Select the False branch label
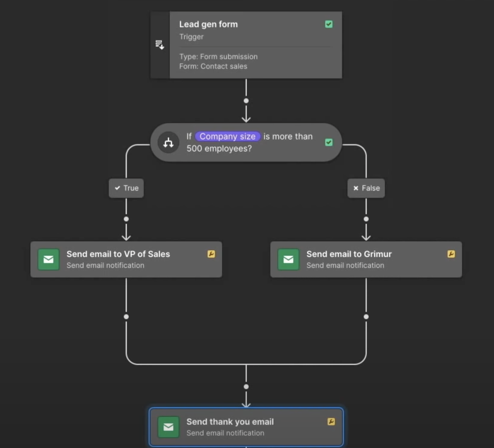 (x=366, y=188)
